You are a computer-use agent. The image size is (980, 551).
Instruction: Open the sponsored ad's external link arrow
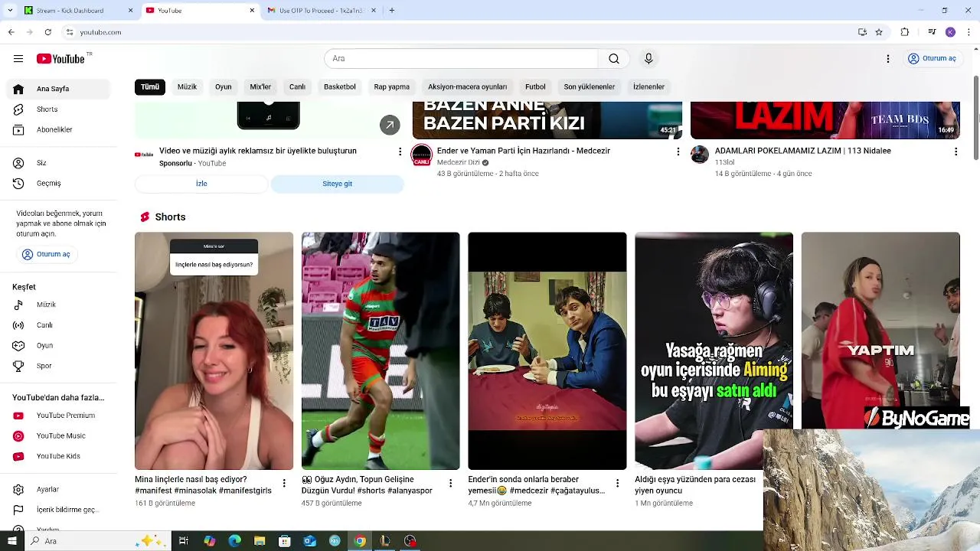390,125
